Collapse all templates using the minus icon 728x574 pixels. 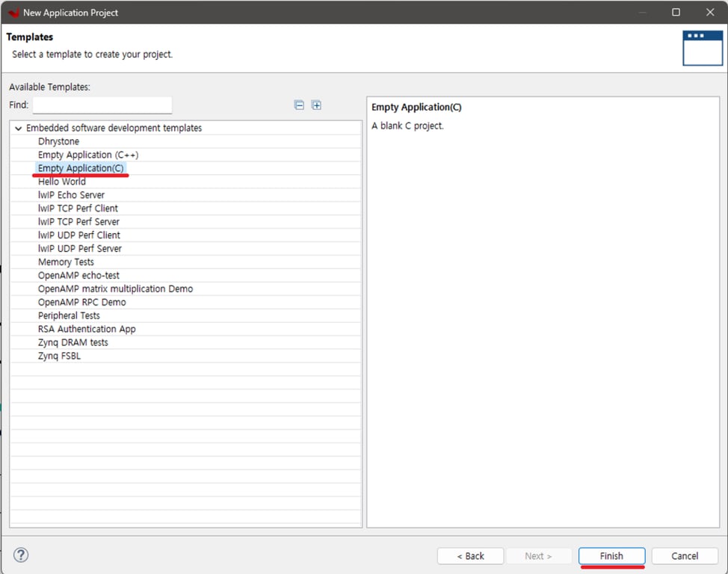click(x=300, y=105)
